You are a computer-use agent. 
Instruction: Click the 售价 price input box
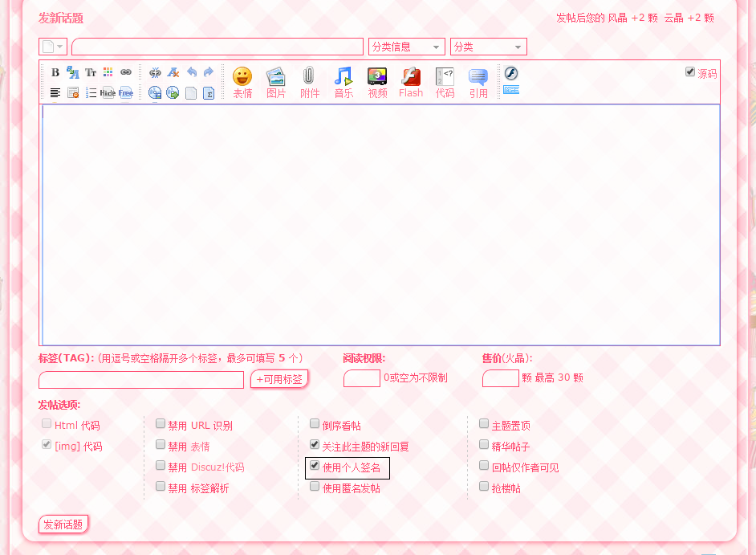coord(501,378)
